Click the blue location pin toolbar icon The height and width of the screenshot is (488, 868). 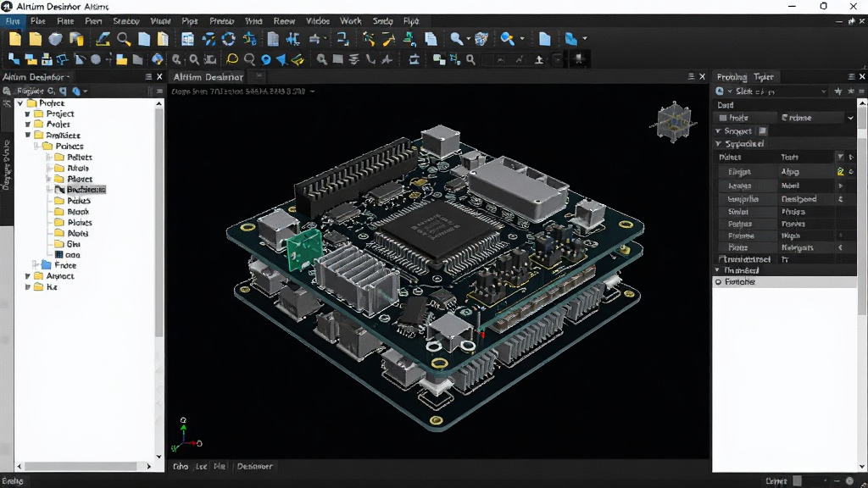[265, 59]
